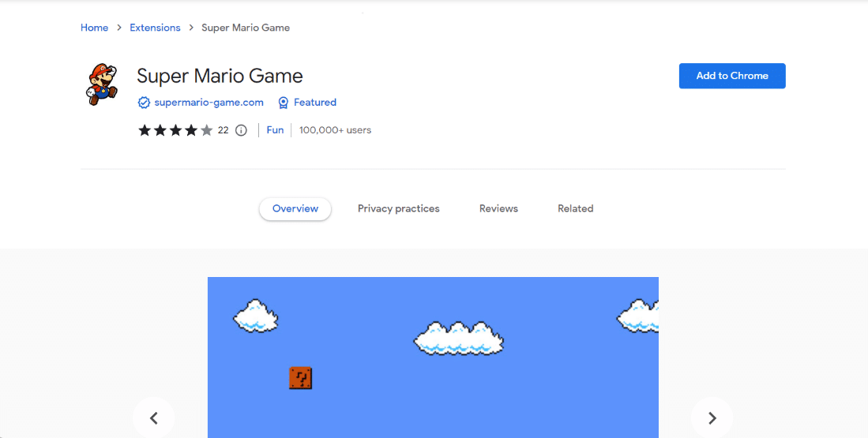Click the Add to Chrome button
Image resolution: width=868 pixels, height=438 pixels.
pos(732,76)
